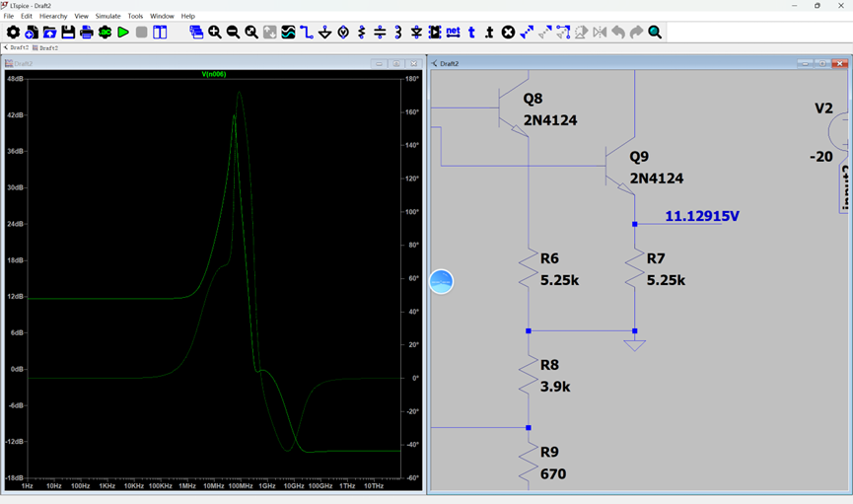The height and width of the screenshot is (504, 853).
Task: Open the find search tool
Action: (x=655, y=33)
